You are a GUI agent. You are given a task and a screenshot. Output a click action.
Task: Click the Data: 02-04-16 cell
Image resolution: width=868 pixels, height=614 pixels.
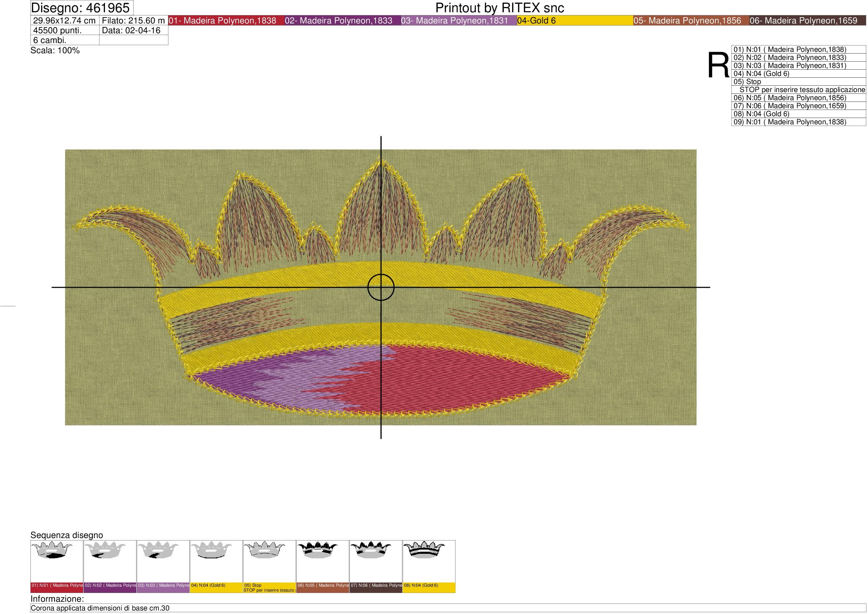click(133, 31)
